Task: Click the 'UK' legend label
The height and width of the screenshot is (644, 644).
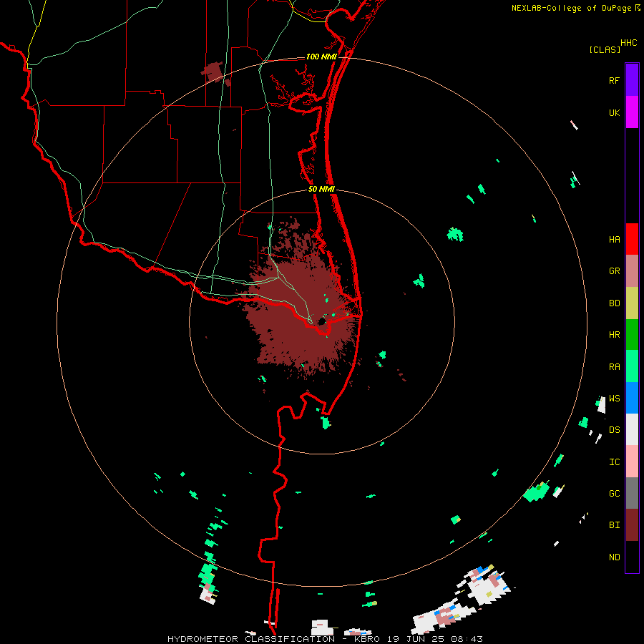Action: click(615, 112)
